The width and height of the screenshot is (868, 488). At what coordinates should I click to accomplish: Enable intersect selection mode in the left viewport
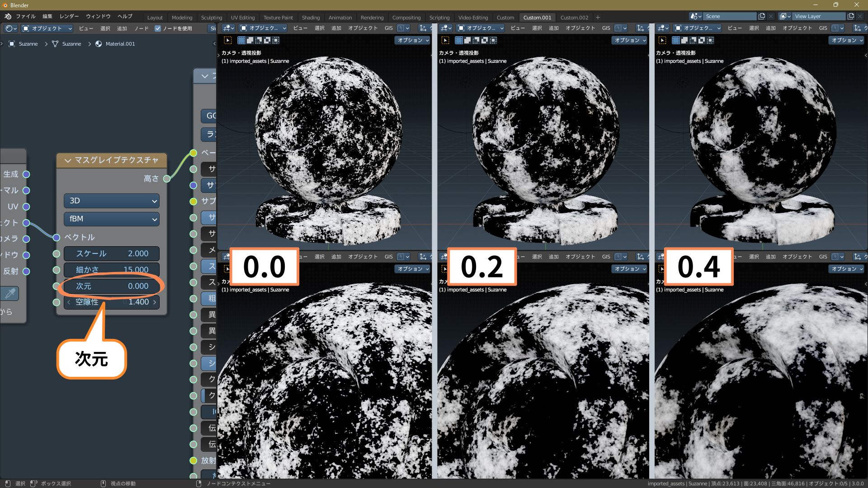276,40
